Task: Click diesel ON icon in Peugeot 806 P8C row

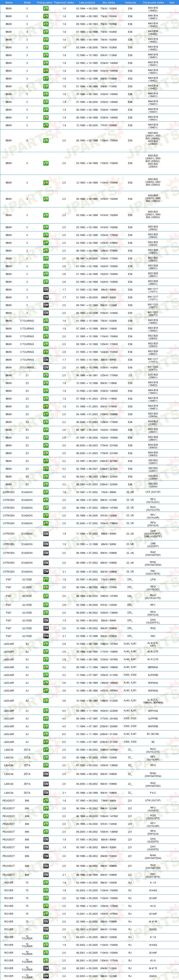Action: point(46,875)
